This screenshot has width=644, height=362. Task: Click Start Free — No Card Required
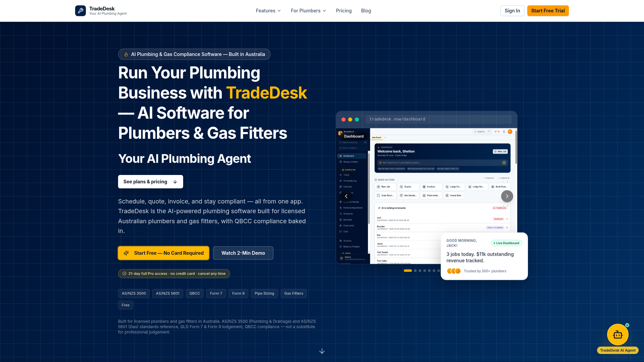[x=164, y=253]
